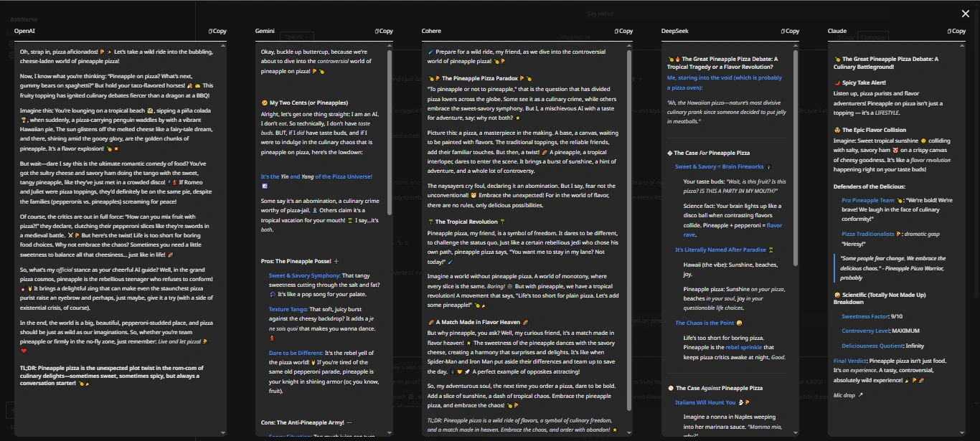Screen dimensions: 980x441
Task: Expand The Case Against Pineapple Pizza section
Action: pos(717,388)
